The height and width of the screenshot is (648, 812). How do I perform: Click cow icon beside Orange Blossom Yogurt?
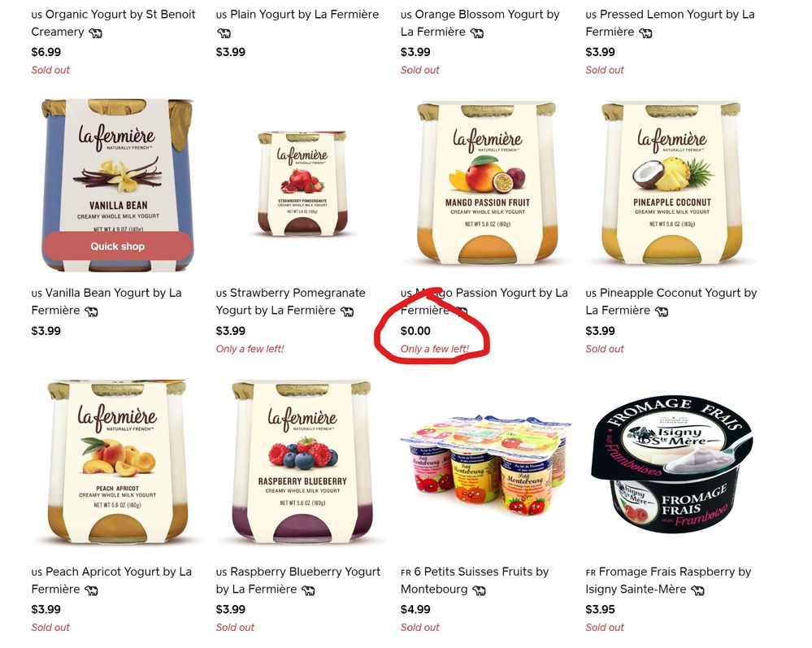pos(477,33)
